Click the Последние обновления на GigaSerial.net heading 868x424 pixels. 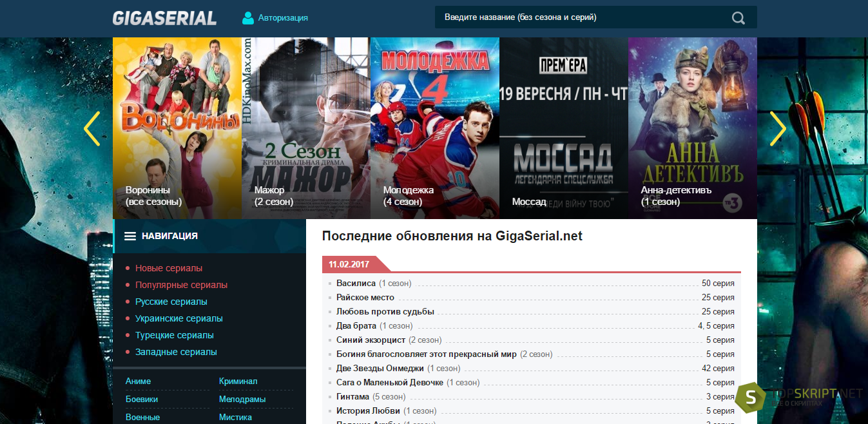452,236
